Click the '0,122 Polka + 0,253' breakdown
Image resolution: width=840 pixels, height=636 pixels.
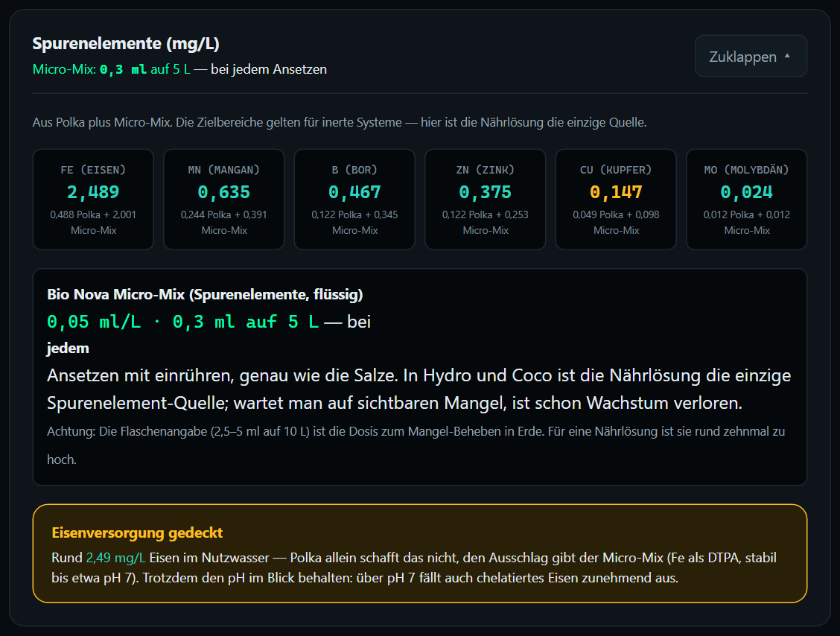pyautogui.click(x=486, y=215)
